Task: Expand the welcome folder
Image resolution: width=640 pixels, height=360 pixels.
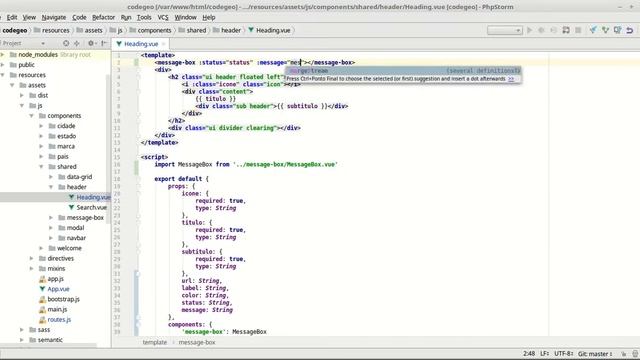Action: [x=42, y=248]
